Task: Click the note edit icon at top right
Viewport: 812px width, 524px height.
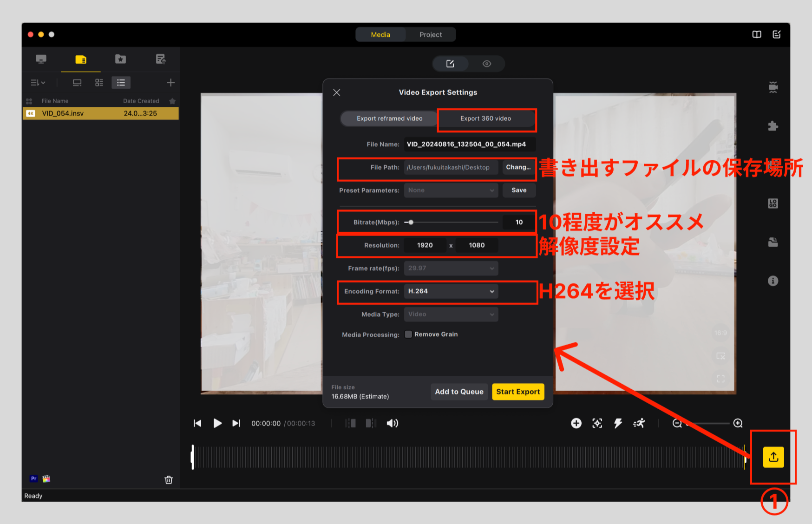Action: [777, 34]
